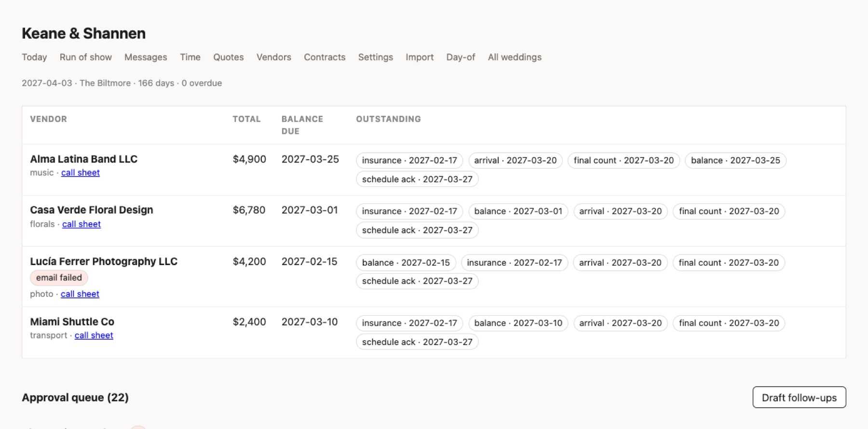Click Miami Shuttle schedule ack 2027-03-27 chip
Viewport: 868px width, 429px height.
click(417, 342)
